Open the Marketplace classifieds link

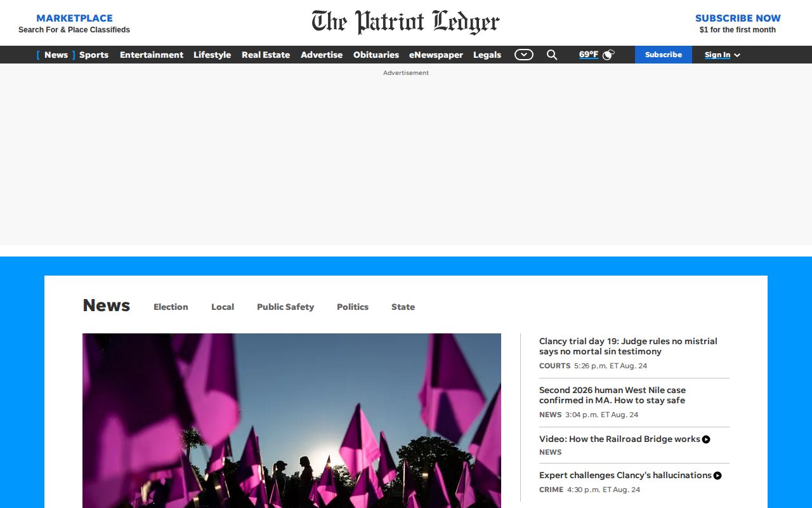click(74, 23)
